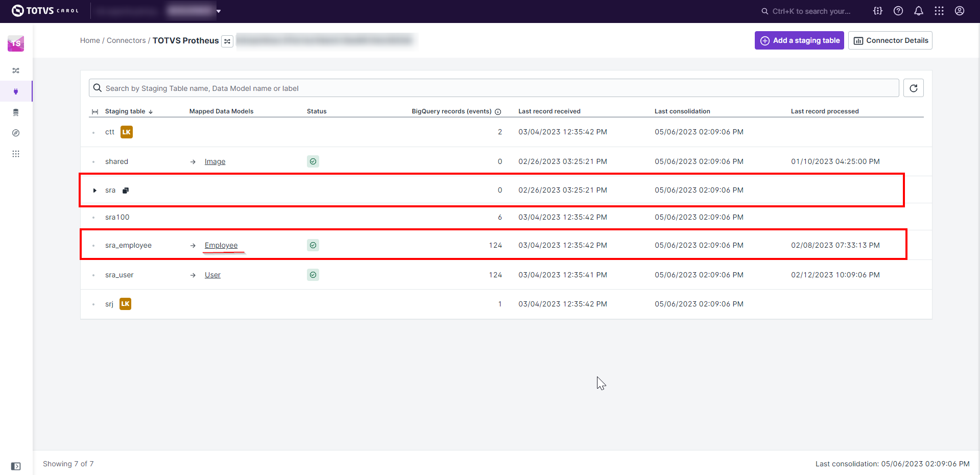
Task: Open the apps grid in top bar
Action: [939, 11]
